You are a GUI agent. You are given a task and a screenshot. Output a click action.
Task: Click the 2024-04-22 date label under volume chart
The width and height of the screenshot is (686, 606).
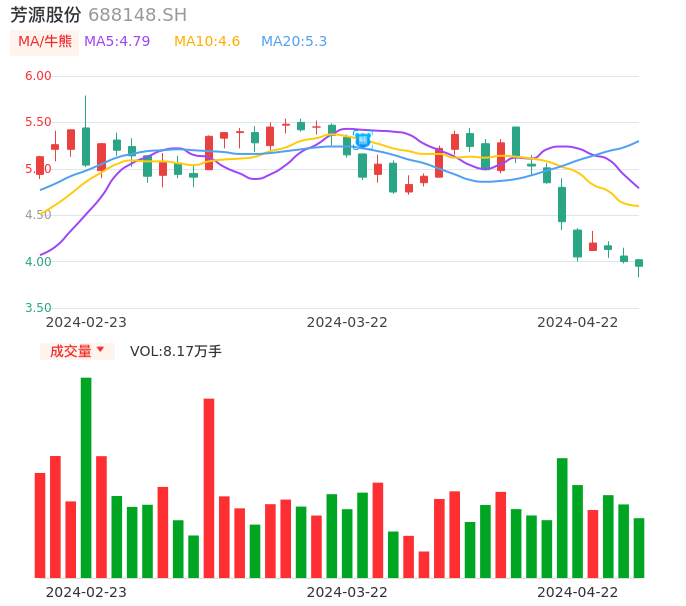pos(578,592)
